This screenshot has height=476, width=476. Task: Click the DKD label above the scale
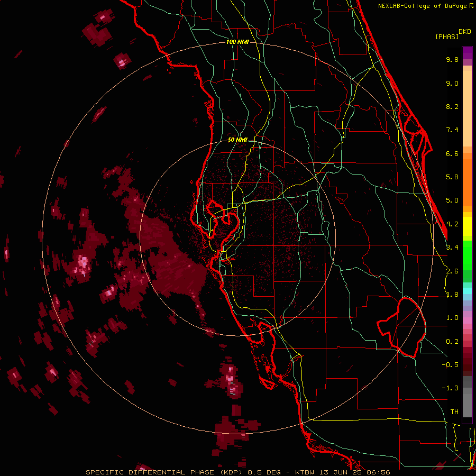coord(465,32)
